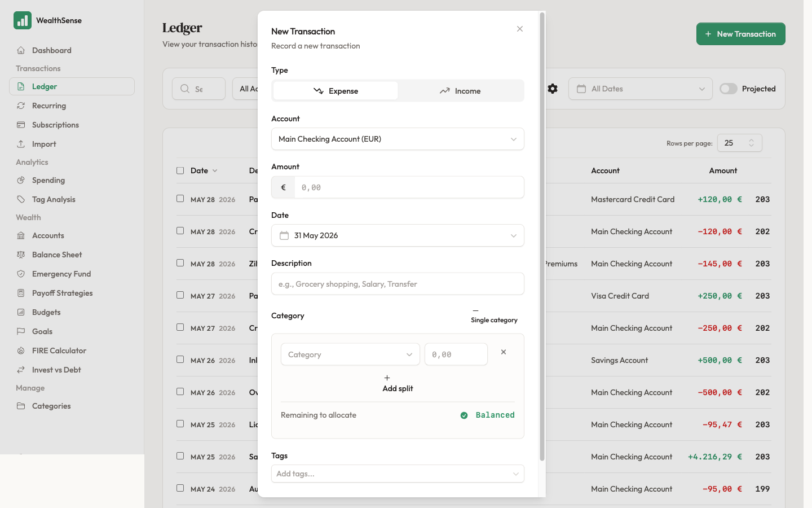Check the -250,00 € row checkbox
Viewport: 812px width, 508px height.
[x=180, y=327]
